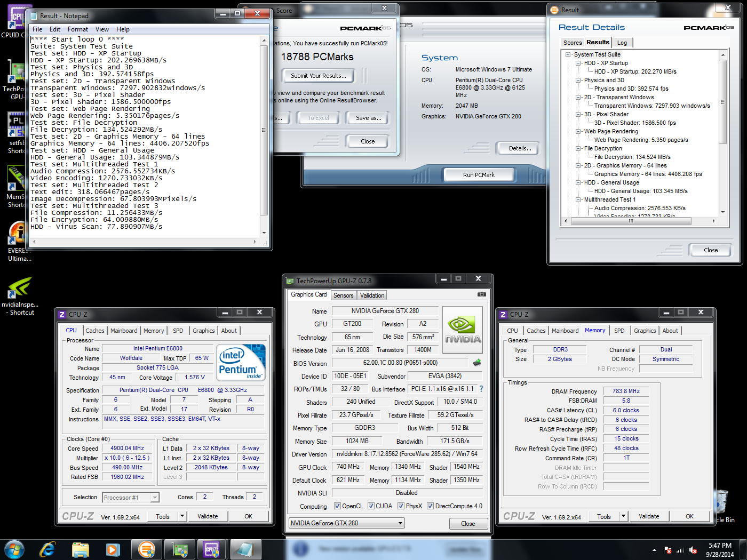747x560 pixels.
Task: Click Validate in the left CPU-Z window
Action: click(208, 516)
